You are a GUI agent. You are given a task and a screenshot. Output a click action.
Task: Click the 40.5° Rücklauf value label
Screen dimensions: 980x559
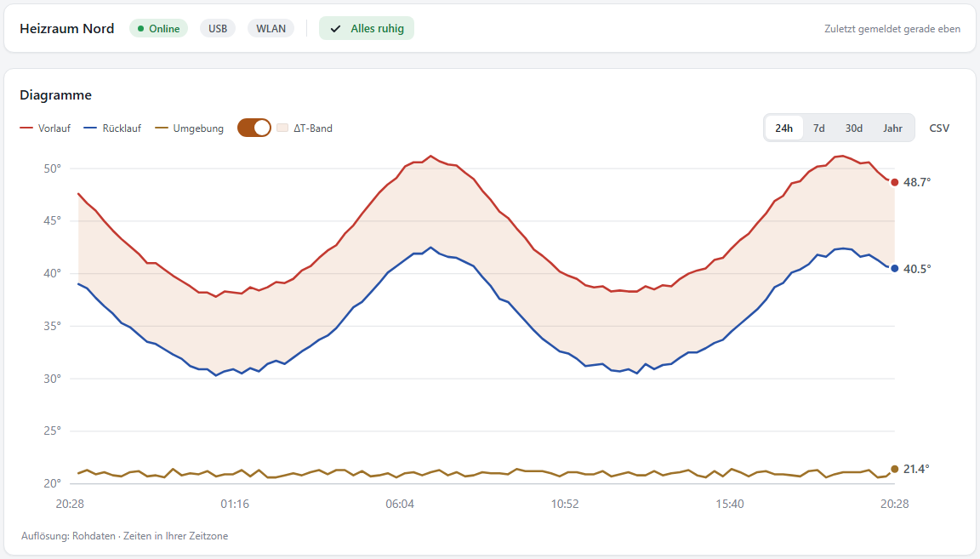click(x=917, y=269)
